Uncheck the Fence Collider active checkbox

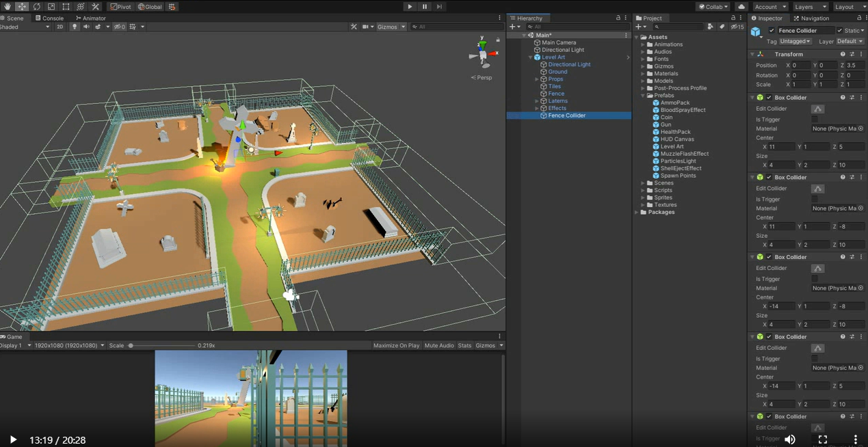tap(772, 31)
